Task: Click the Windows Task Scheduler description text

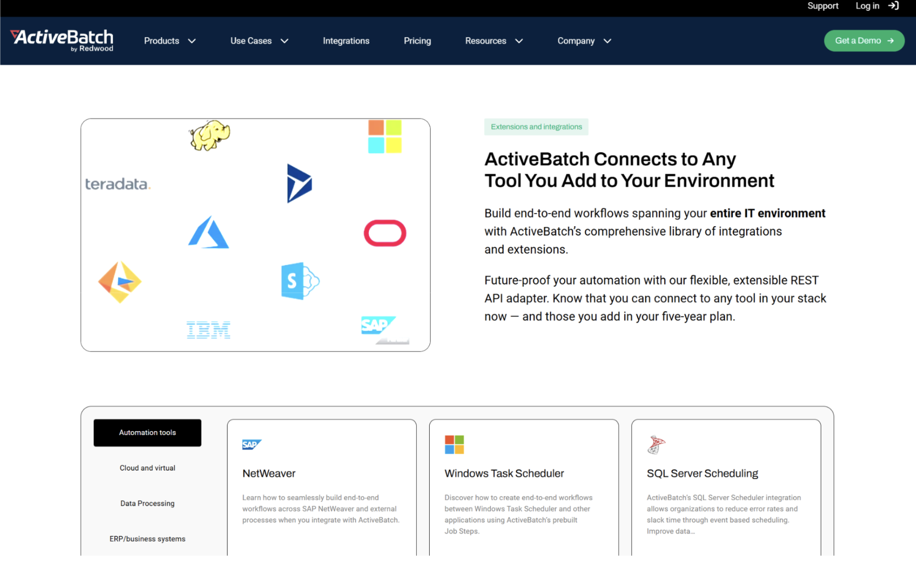Action: tap(518, 514)
